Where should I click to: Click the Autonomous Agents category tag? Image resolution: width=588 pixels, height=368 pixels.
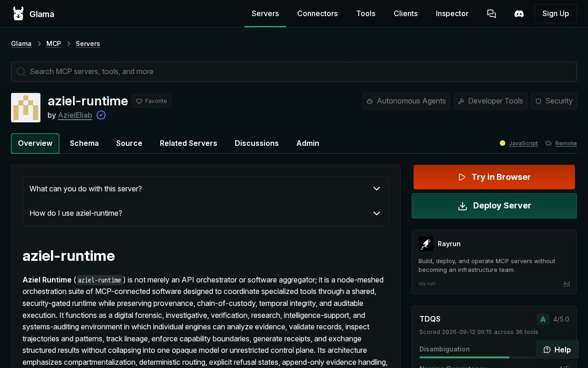point(406,101)
